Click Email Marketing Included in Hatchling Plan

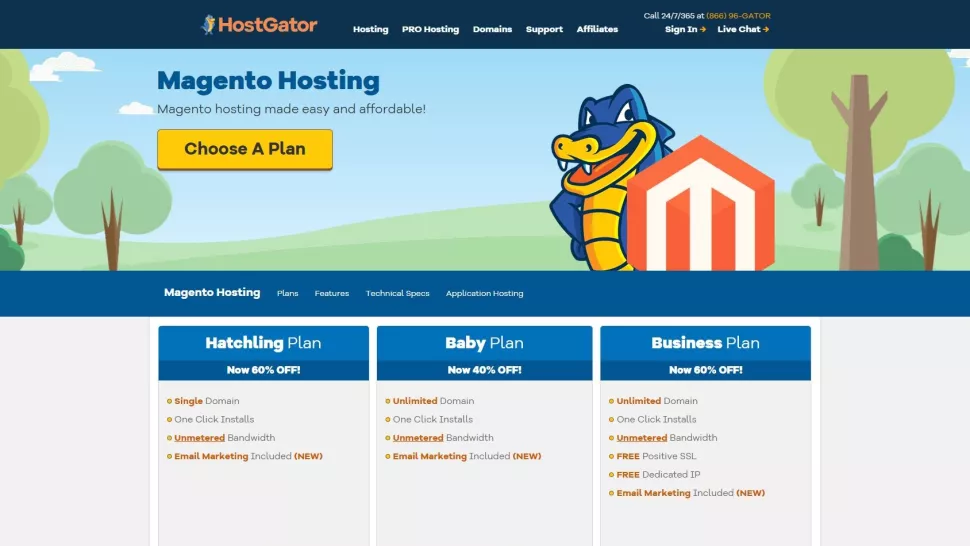point(248,456)
